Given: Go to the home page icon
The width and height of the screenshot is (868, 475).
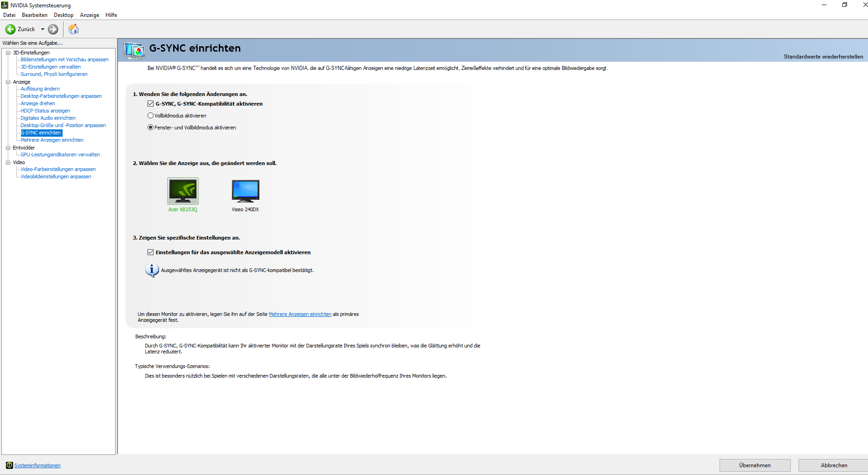Looking at the screenshot, I should pos(74,29).
